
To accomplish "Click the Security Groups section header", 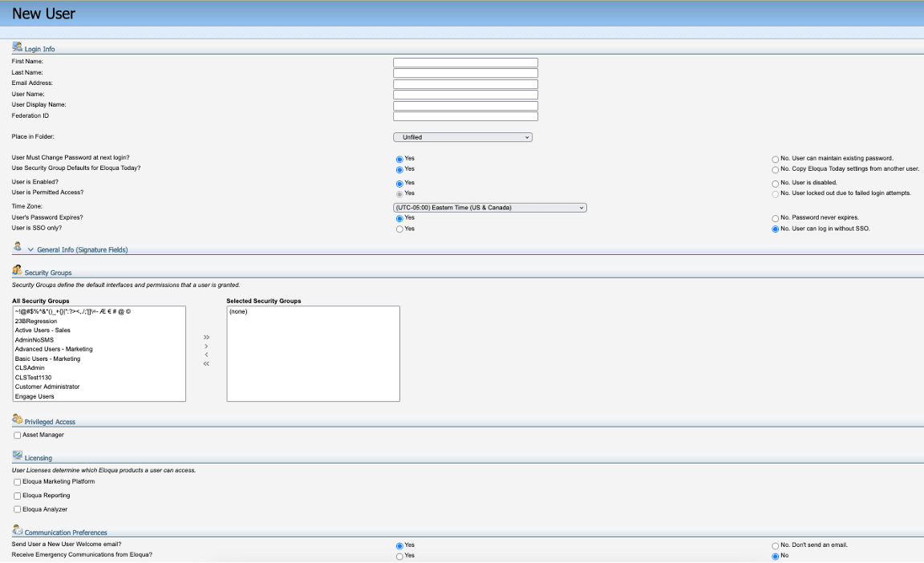I will point(47,273).
